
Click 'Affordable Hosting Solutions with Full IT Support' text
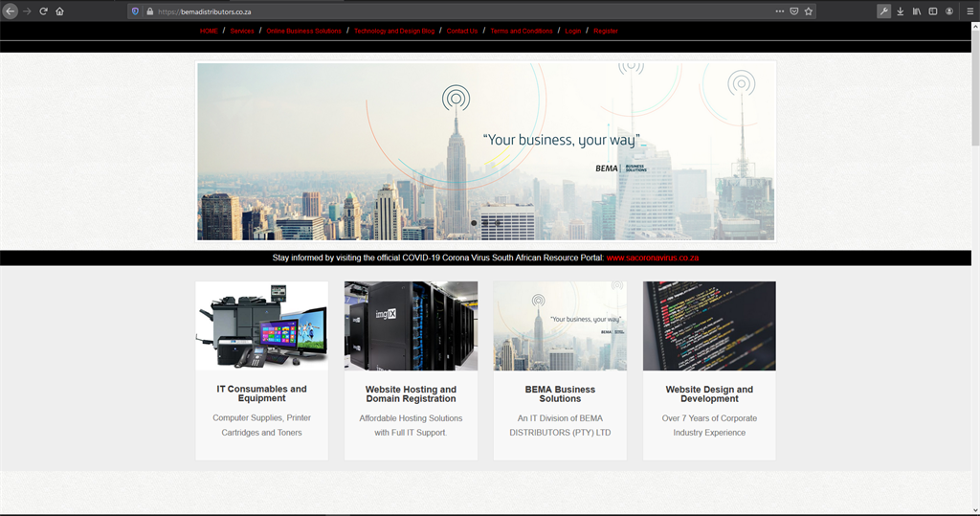(411, 425)
